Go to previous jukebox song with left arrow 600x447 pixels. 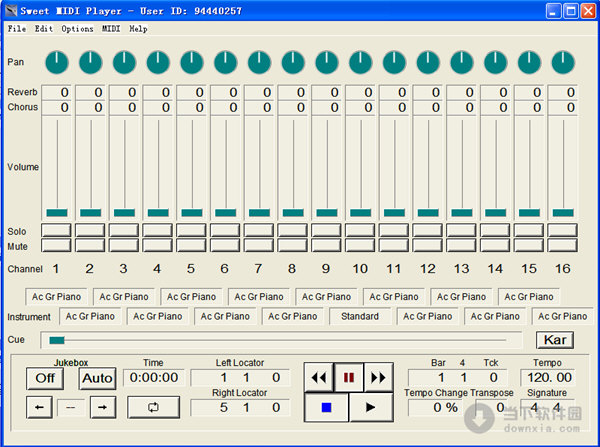point(39,407)
